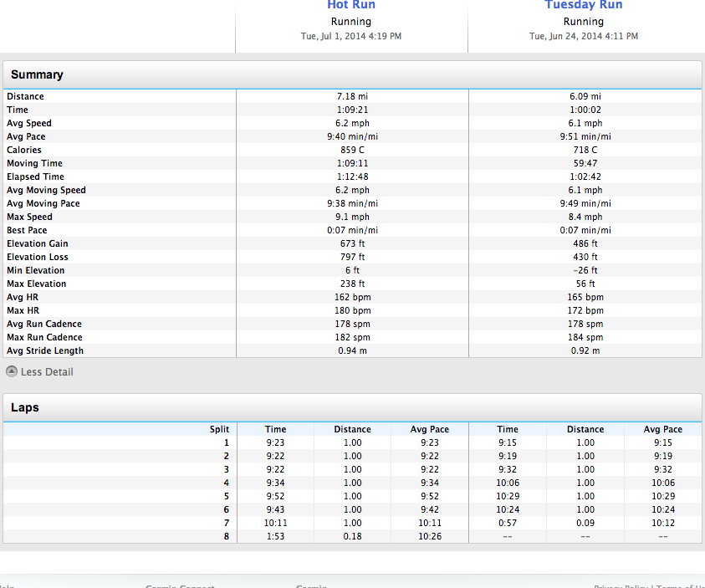Click the Time value 1:09:21
Viewport: 705px width, 588px height.
352,110
